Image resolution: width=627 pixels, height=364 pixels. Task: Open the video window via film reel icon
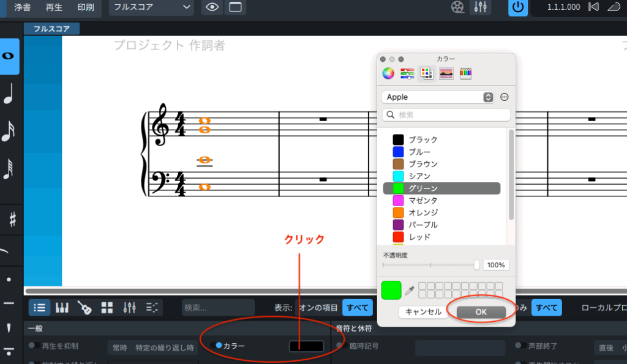coord(457,7)
